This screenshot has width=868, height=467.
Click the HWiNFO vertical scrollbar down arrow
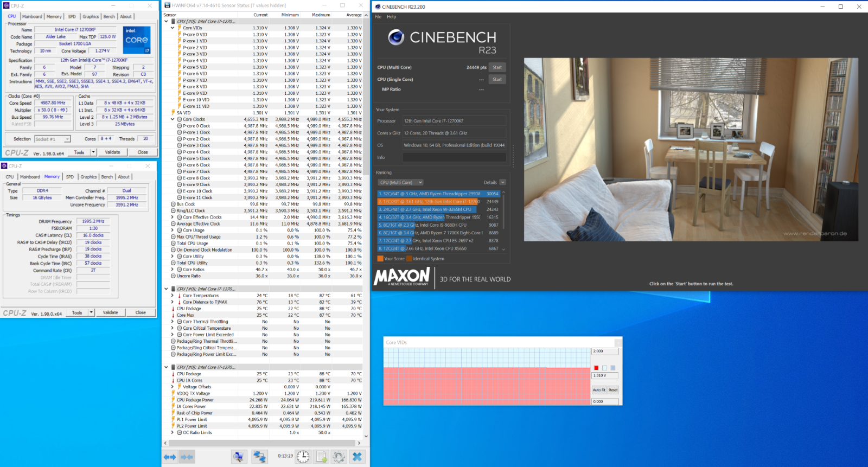(366, 436)
